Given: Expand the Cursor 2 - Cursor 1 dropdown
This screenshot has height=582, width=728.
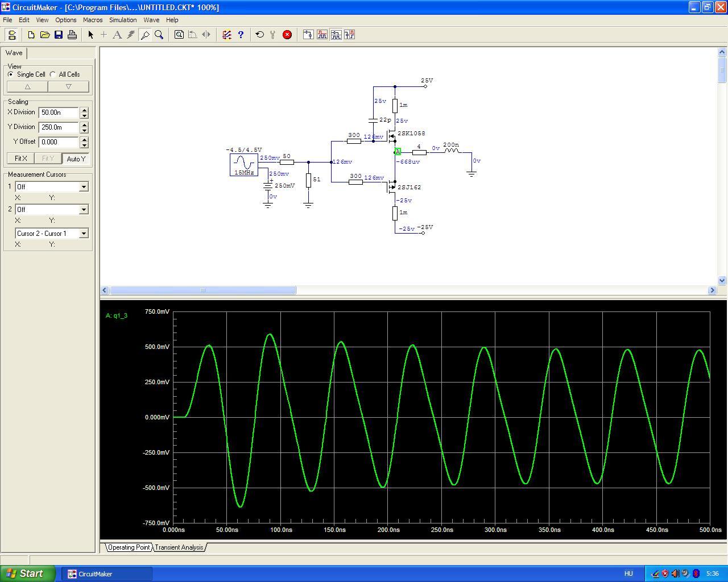Looking at the screenshot, I should pos(84,234).
